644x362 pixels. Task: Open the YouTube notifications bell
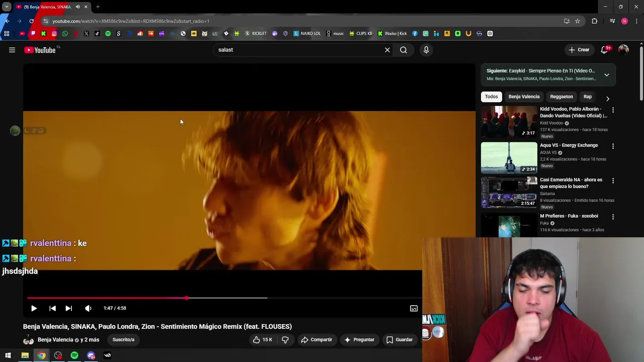pyautogui.click(x=604, y=50)
